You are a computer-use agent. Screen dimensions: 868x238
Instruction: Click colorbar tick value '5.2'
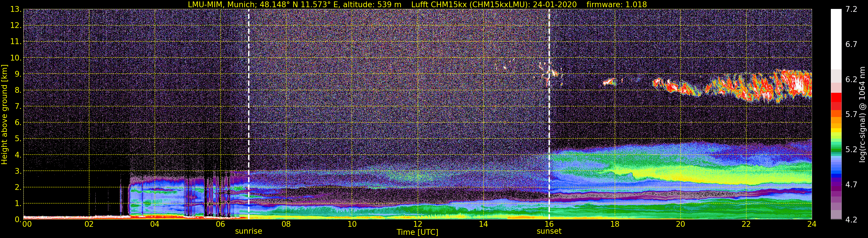coord(851,150)
